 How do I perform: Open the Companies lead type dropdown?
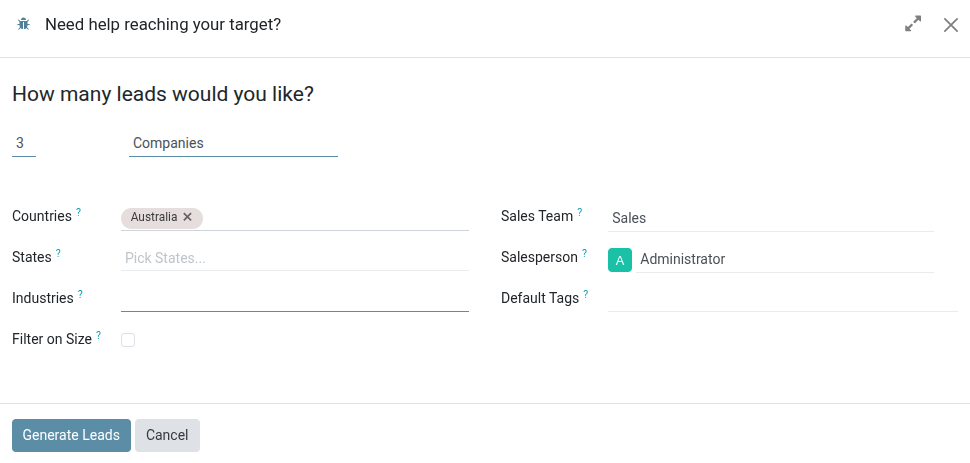(233, 144)
